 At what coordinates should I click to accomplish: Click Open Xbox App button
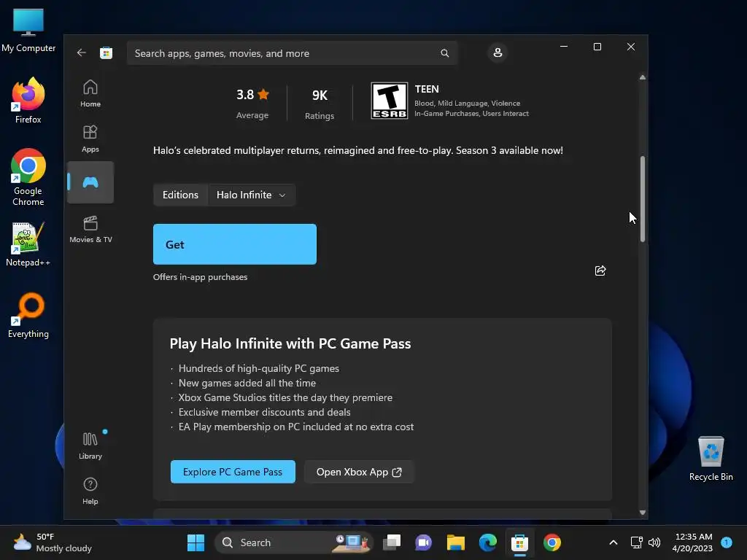(x=359, y=472)
